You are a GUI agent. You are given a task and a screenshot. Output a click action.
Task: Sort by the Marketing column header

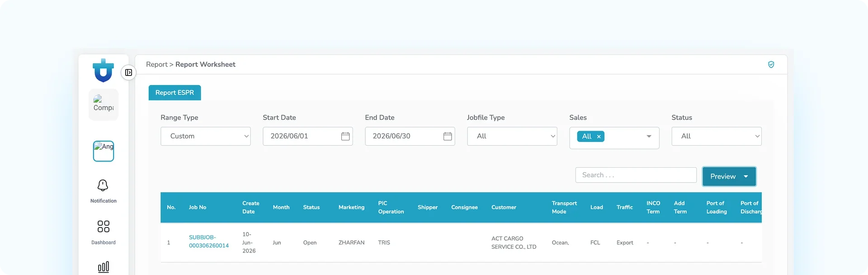click(351, 207)
